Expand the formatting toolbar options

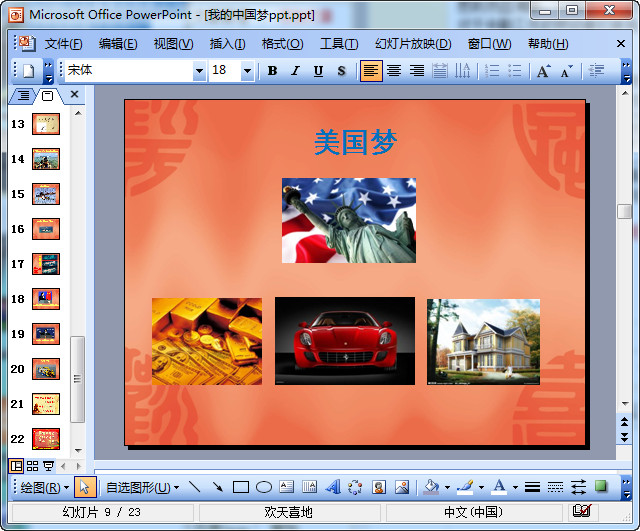(x=626, y=72)
